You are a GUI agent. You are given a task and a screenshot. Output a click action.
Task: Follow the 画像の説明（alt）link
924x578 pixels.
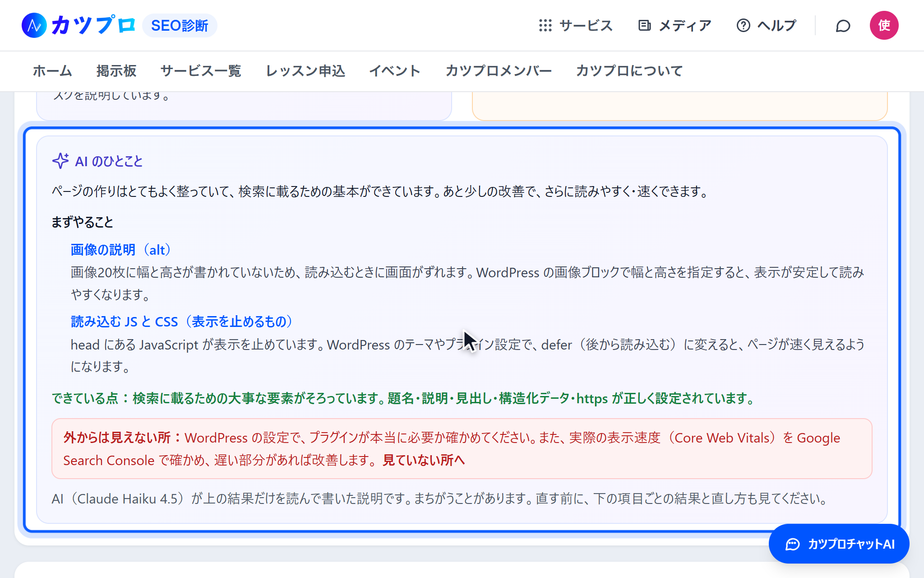(121, 250)
